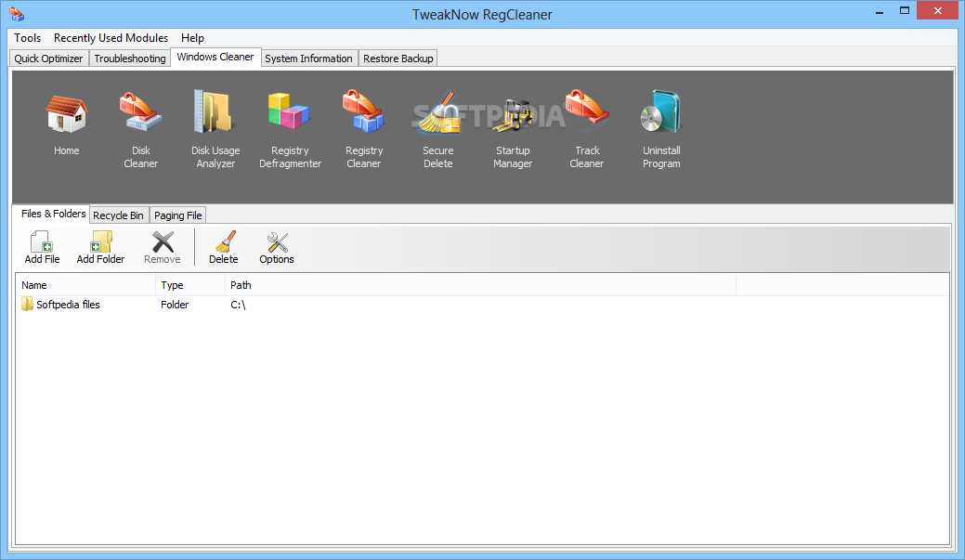Select the Secure Delete module

(438, 113)
